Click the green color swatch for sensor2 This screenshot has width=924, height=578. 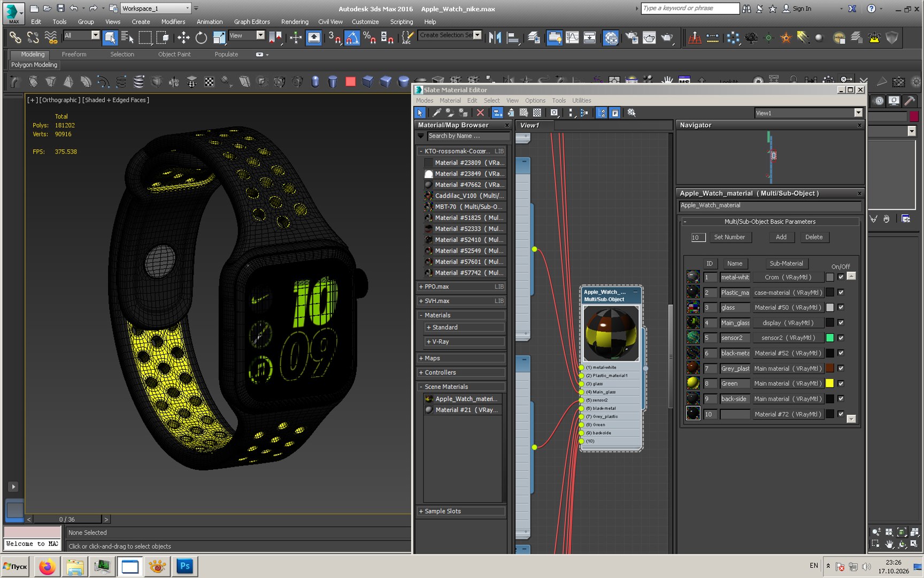[830, 338]
